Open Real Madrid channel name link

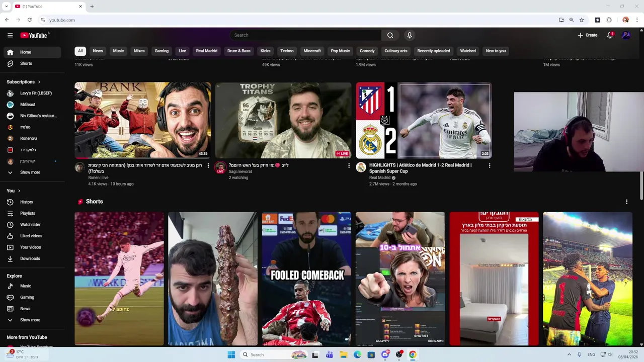pyautogui.click(x=380, y=177)
